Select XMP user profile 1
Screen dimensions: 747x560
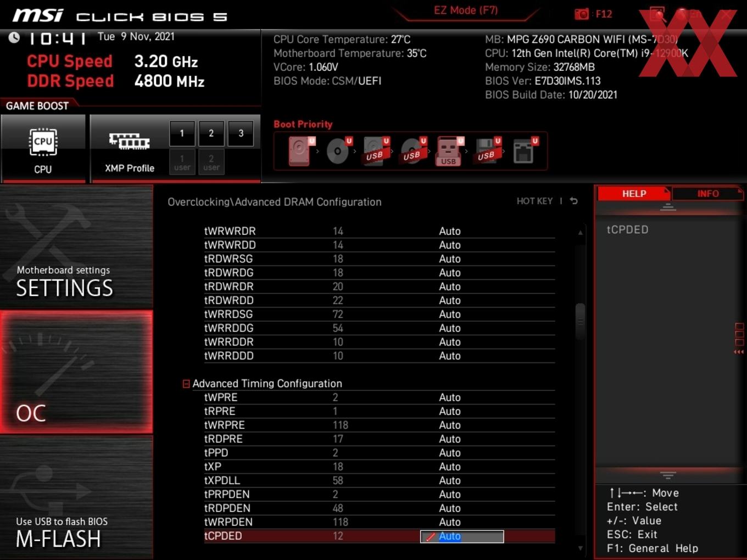[182, 163]
